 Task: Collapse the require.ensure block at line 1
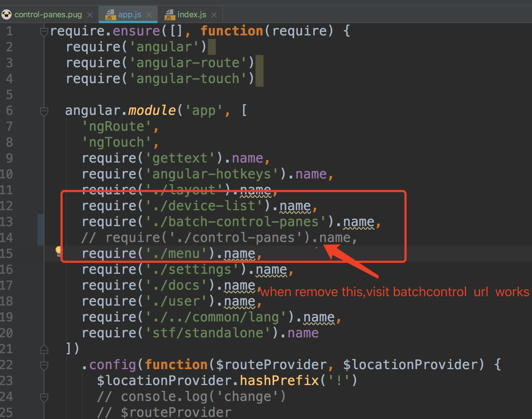[x=44, y=31]
